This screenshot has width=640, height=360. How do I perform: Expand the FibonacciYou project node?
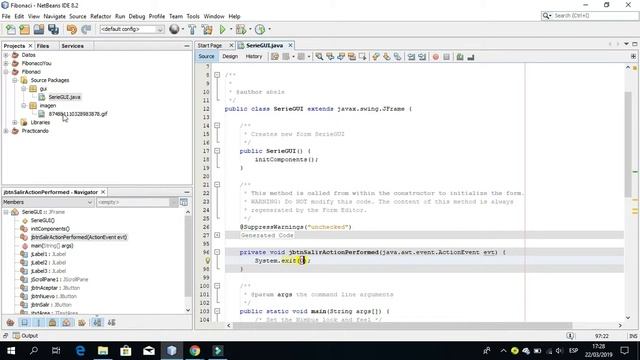click(6, 63)
